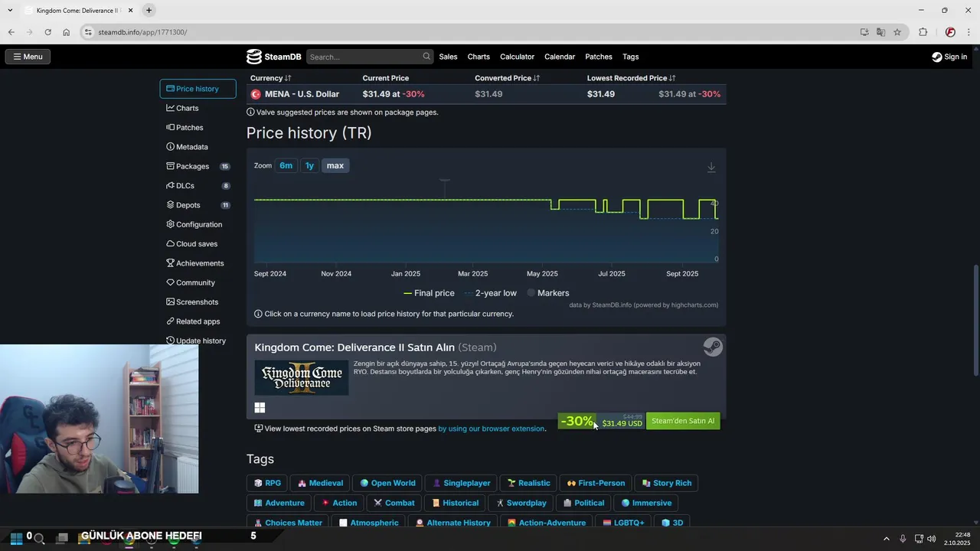
Task: Set chart zoom to 6m
Action: click(286, 165)
